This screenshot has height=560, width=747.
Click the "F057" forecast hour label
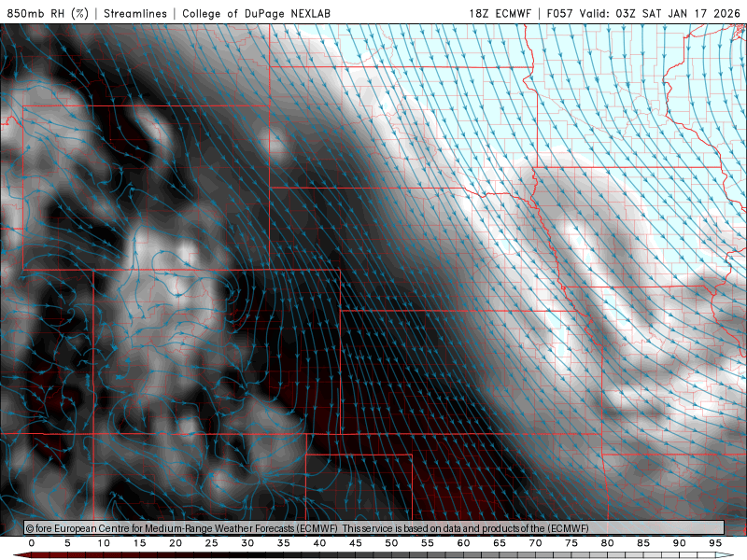pyautogui.click(x=559, y=13)
